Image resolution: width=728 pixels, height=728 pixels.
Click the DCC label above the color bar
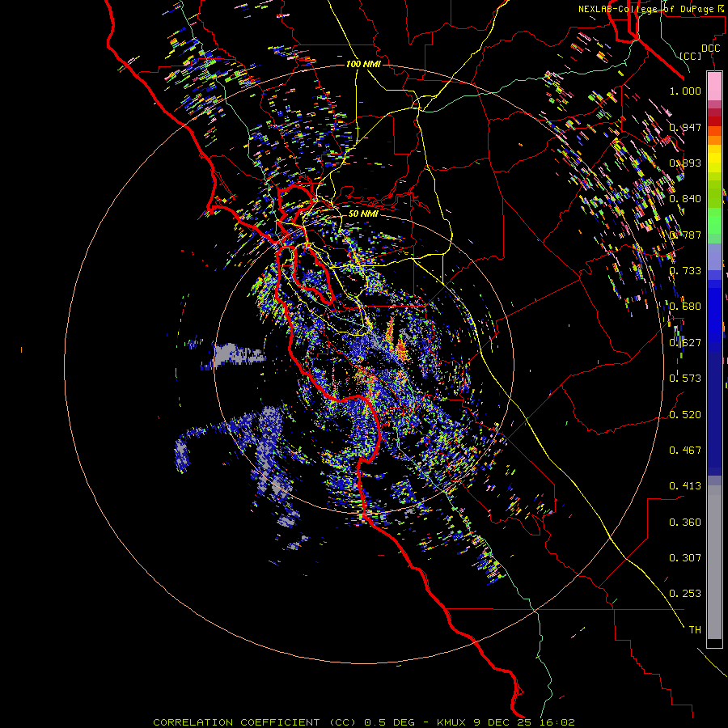click(x=710, y=49)
